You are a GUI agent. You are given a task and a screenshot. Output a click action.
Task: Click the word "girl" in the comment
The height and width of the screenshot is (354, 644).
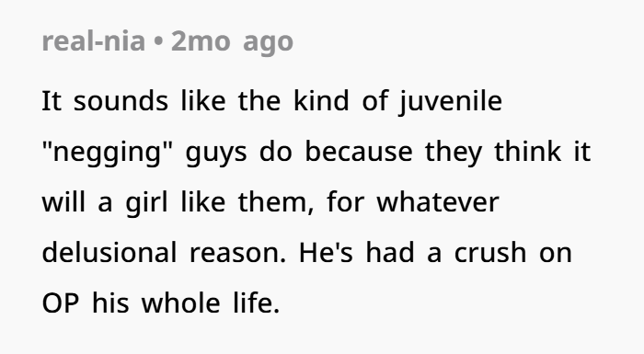pyautogui.click(x=146, y=204)
